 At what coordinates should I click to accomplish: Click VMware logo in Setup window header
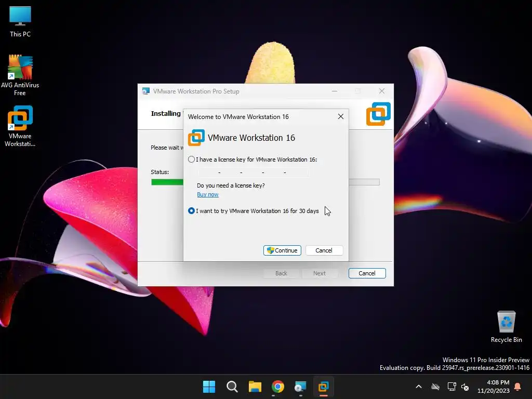(x=378, y=114)
